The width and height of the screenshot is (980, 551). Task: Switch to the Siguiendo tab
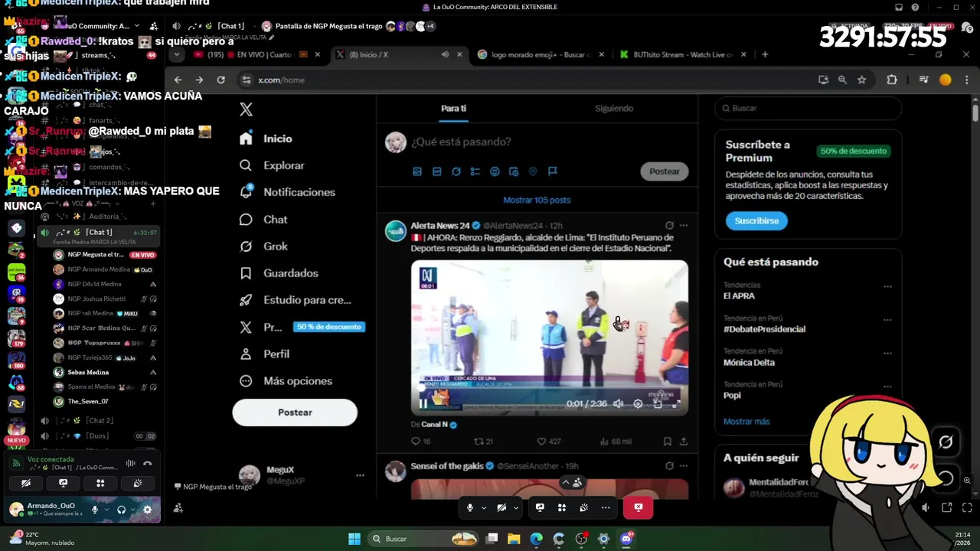click(614, 108)
